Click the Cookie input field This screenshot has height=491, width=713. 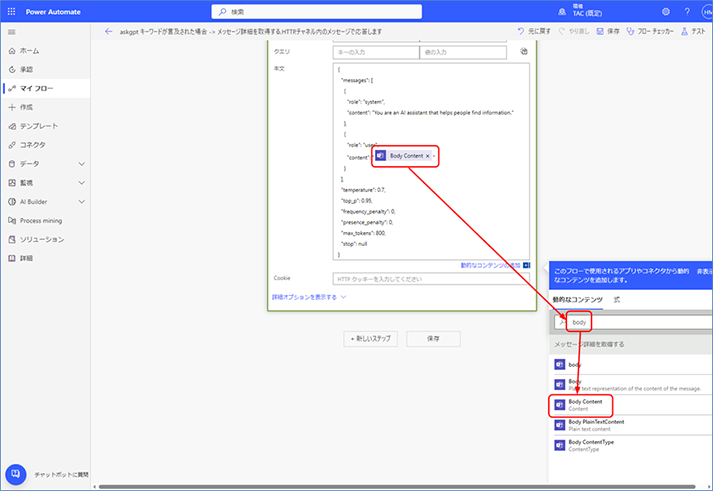pos(431,279)
